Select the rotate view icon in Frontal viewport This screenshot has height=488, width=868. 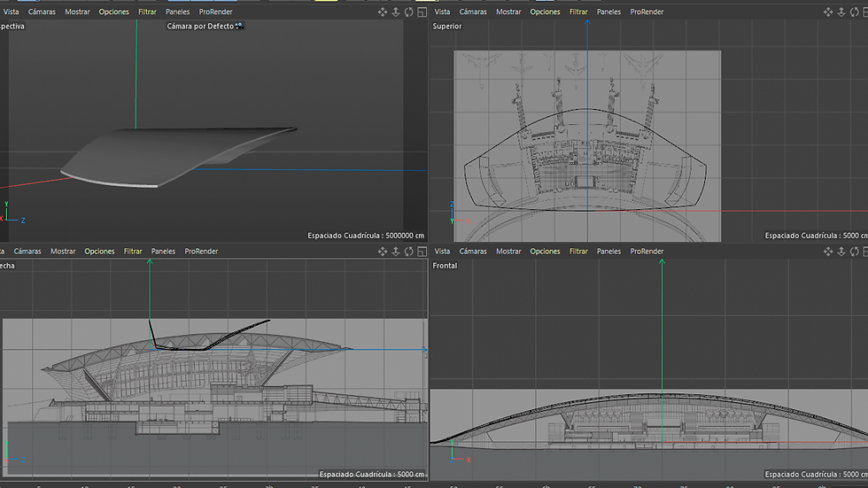(x=854, y=252)
